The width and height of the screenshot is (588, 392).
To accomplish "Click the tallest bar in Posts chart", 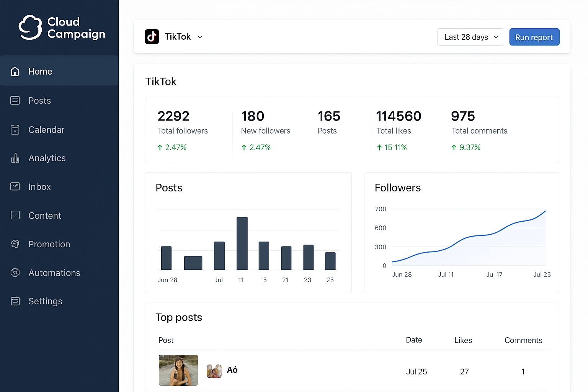I will [242, 243].
